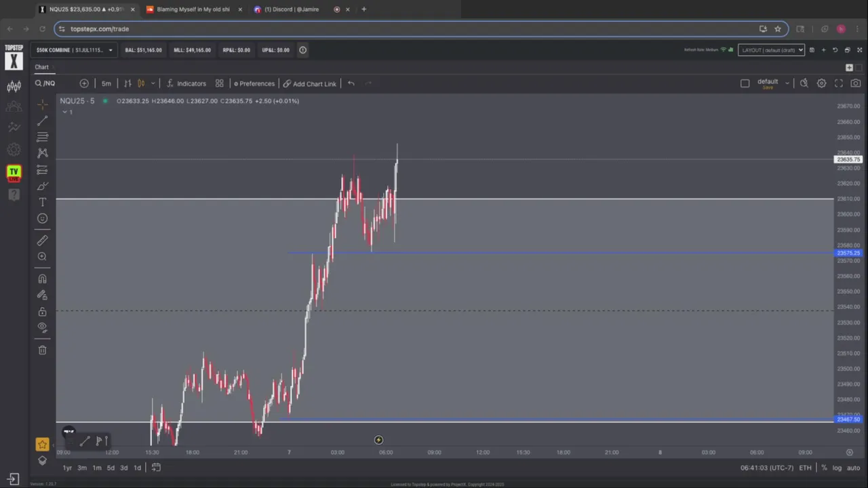Image resolution: width=868 pixels, height=488 pixels.
Task: Open the ETH session selector
Action: pos(805,468)
